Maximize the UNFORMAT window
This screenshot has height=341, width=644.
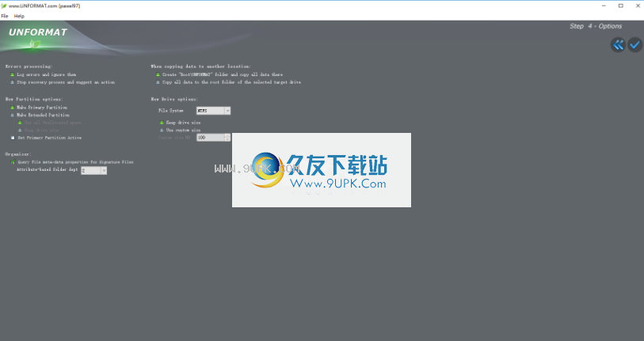click(620, 6)
